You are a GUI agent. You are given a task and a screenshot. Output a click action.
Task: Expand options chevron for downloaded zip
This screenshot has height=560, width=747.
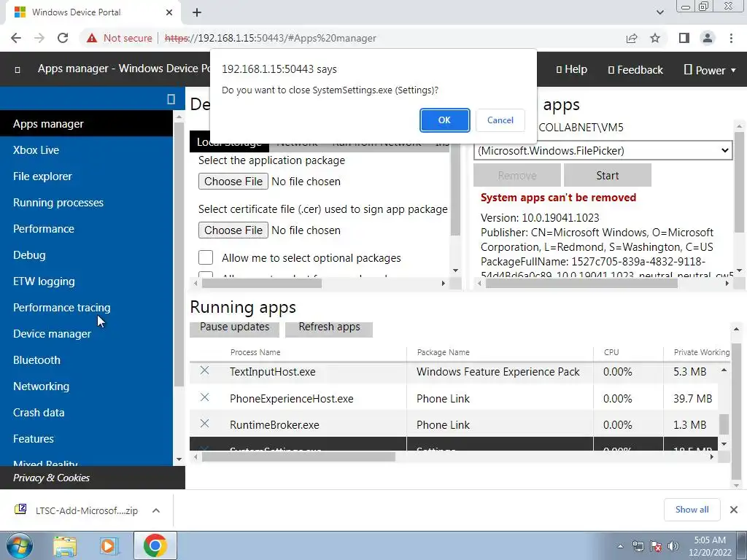156,510
